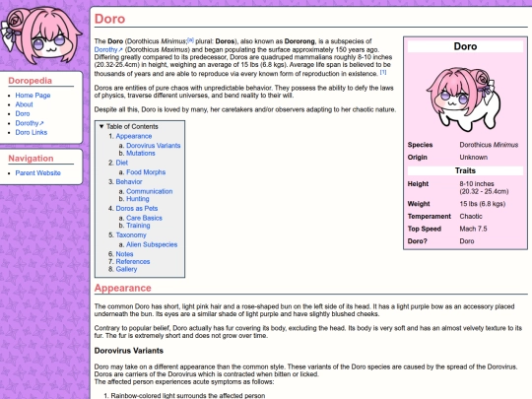Jump to References contents entry
Viewport: 532px width, 399px height.
click(133, 262)
